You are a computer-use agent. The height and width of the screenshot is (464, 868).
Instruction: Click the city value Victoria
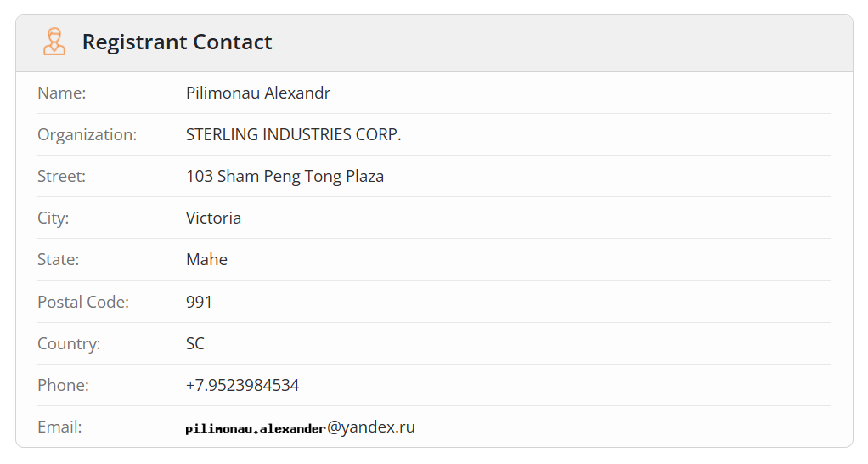[x=213, y=218]
